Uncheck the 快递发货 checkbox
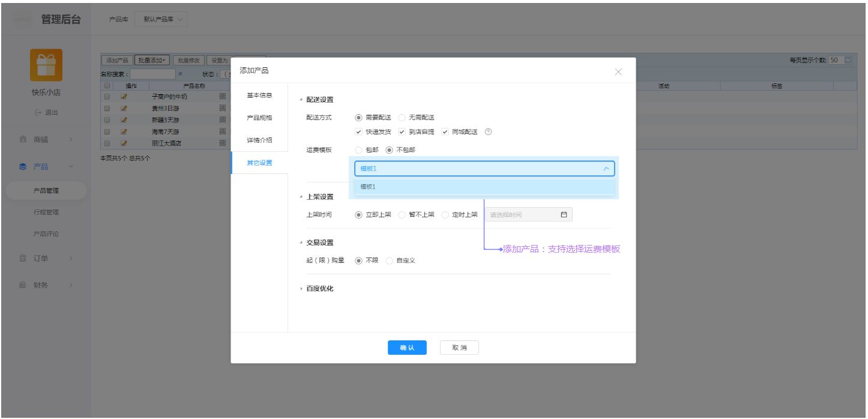868x419 pixels. (359, 132)
